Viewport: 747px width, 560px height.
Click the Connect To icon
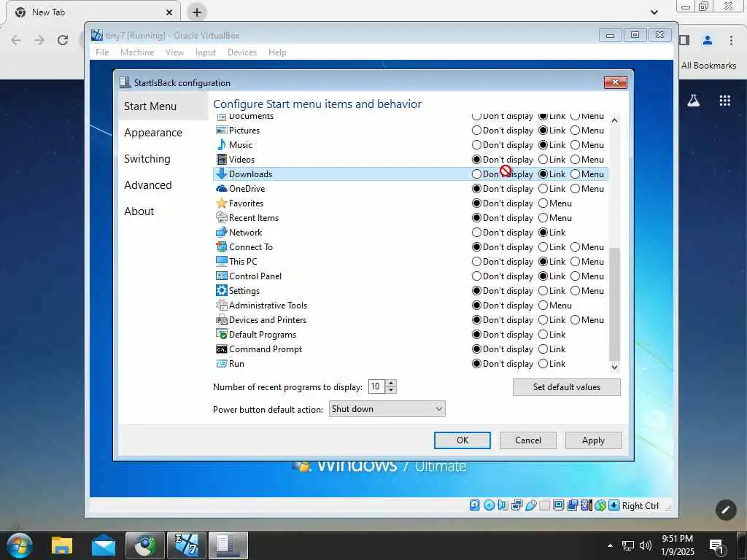[x=222, y=246]
